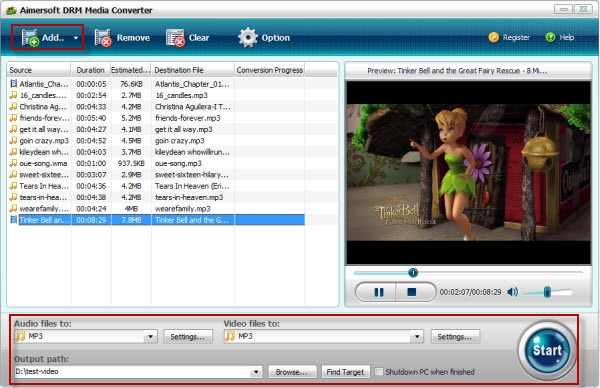The image size is (600, 388).
Task: Open video Settings button
Action: tap(455, 337)
